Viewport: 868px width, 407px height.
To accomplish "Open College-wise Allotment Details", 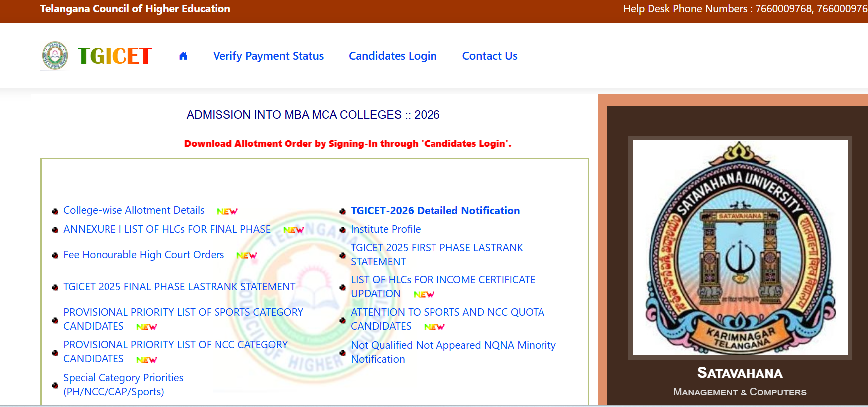I will click(134, 210).
